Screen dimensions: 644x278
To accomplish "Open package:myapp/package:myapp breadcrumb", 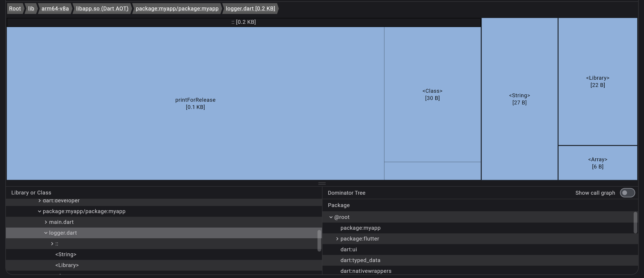I will (177, 9).
